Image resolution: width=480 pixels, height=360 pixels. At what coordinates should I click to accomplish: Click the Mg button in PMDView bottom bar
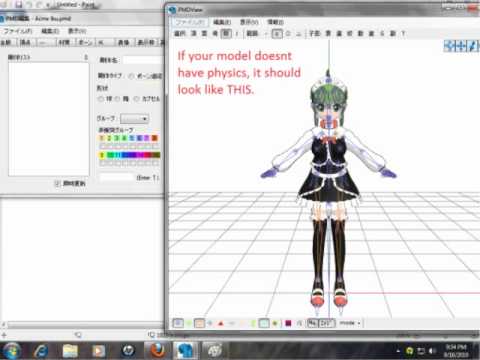pos(312,323)
